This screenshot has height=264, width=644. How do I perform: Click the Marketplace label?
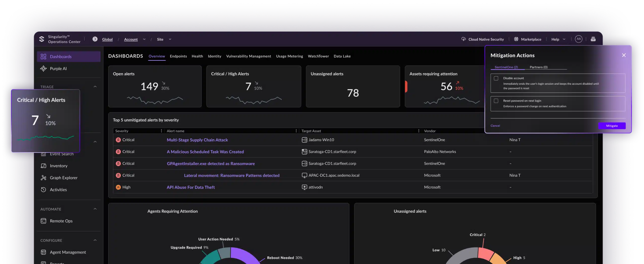pyautogui.click(x=531, y=39)
